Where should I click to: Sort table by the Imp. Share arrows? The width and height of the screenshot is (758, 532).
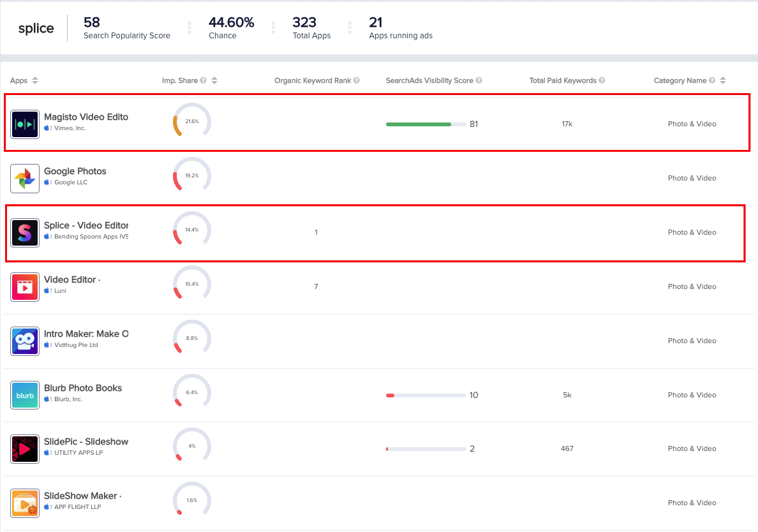point(214,80)
